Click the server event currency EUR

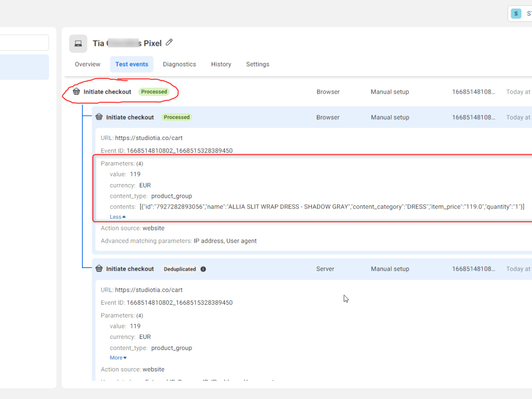coord(145,337)
